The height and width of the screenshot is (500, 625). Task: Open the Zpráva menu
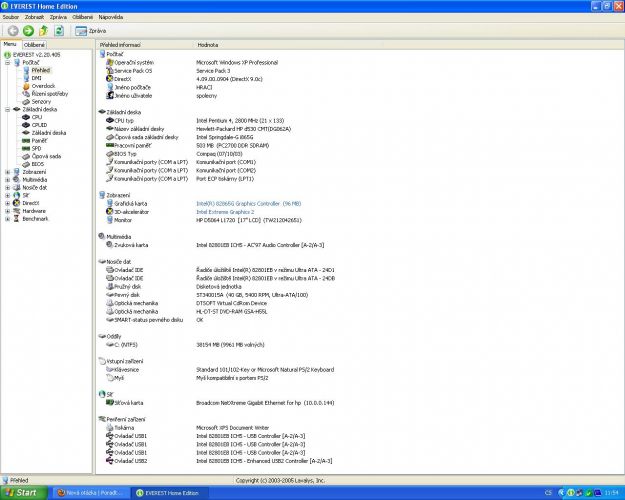click(58, 17)
